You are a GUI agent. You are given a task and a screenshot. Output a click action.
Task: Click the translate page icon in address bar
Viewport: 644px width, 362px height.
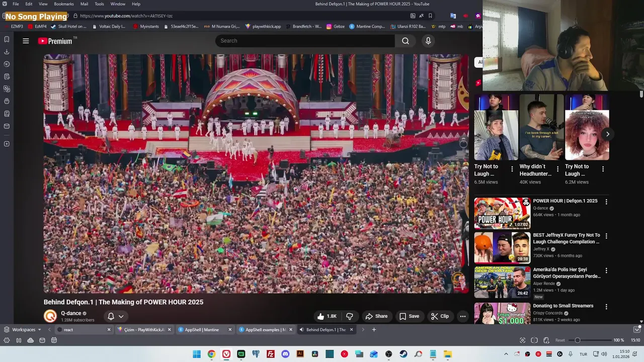tap(422, 16)
